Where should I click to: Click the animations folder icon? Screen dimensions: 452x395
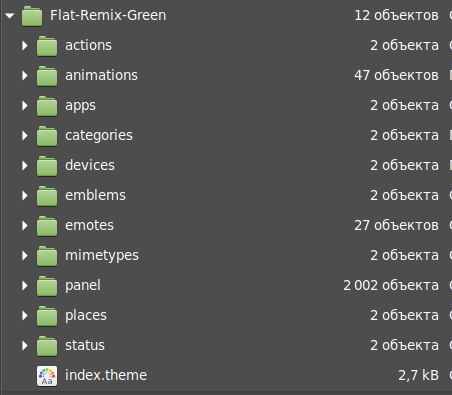(47, 76)
